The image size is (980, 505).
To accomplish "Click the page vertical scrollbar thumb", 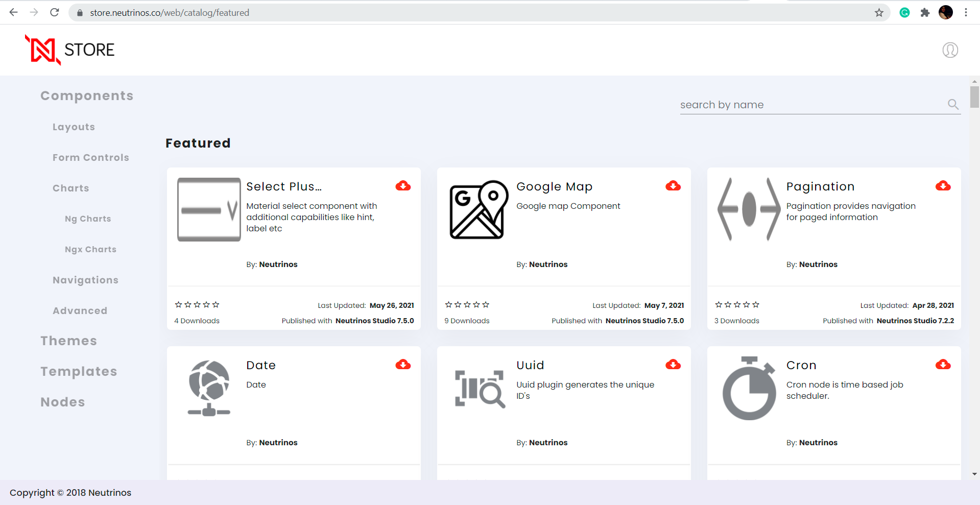I will 974,97.
